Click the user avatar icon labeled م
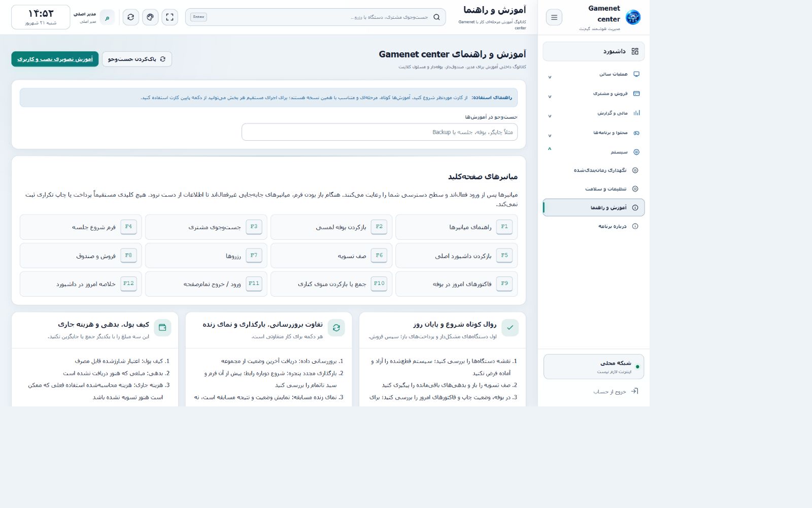Screen dimensions: 812x508 click(107, 18)
